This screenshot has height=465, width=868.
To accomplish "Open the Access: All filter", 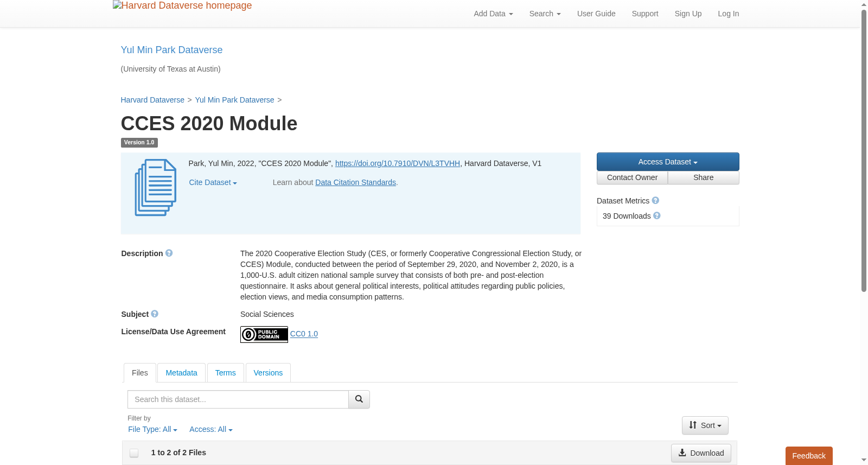I will 211,429.
